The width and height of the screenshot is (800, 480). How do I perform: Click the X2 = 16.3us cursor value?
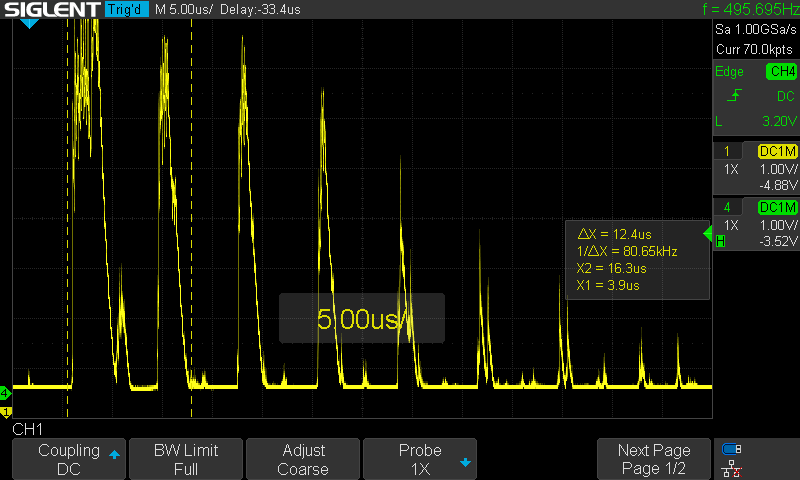[611, 268]
